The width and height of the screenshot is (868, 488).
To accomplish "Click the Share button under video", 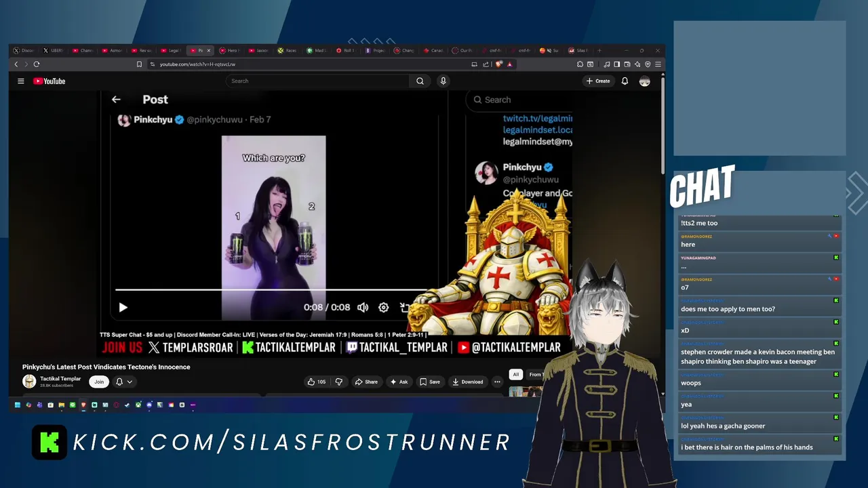I will 366,382.
